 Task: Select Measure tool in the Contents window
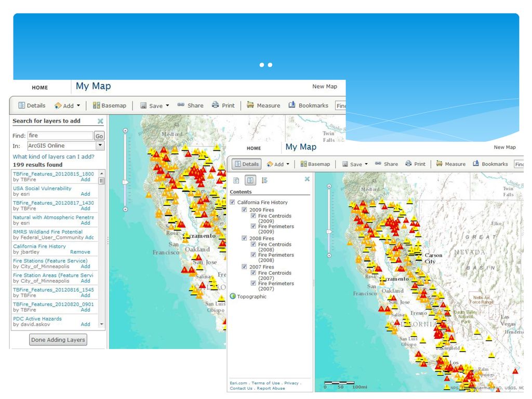click(x=451, y=164)
